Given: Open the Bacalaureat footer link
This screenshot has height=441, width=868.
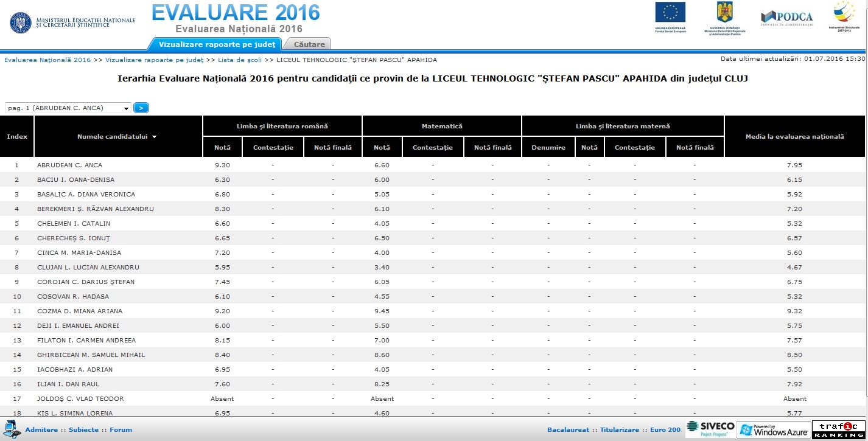Looking at the screenshot, I should pyautogui.click(x=568, y=430).
